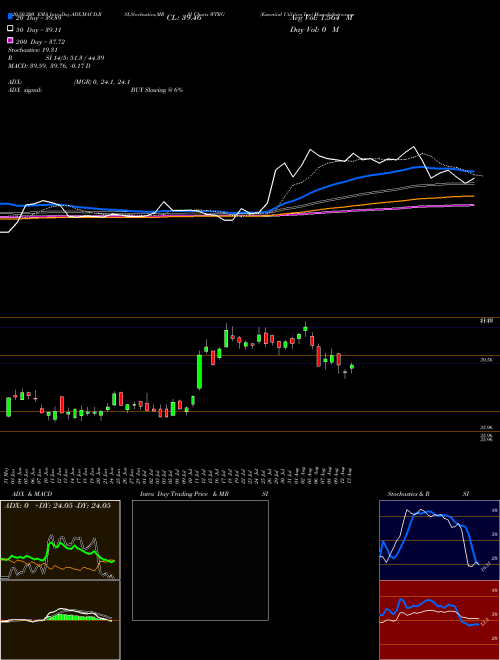Screen dimensions: 500x660
Task: Click the tall green breakout candlestick
Action: [199, 372]
